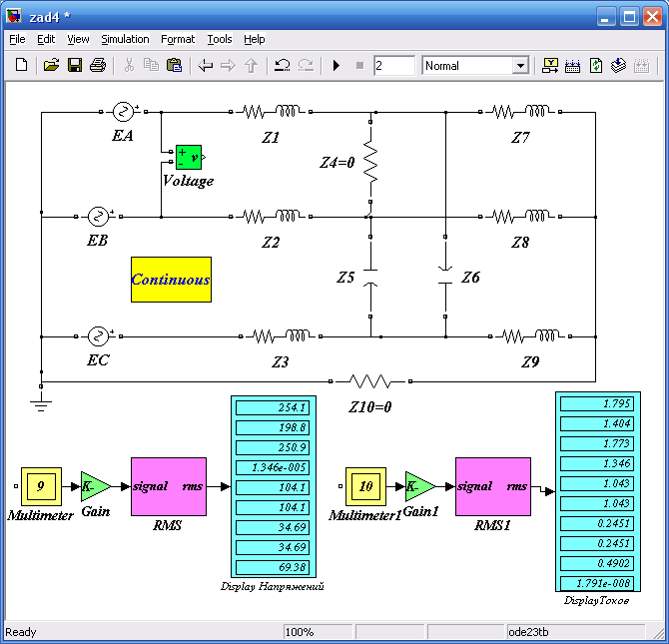Screen dimensions: 669x644
Task: Navigate forward with the right arrow icon
Action: pyautogui.click(x=229, y=66)
